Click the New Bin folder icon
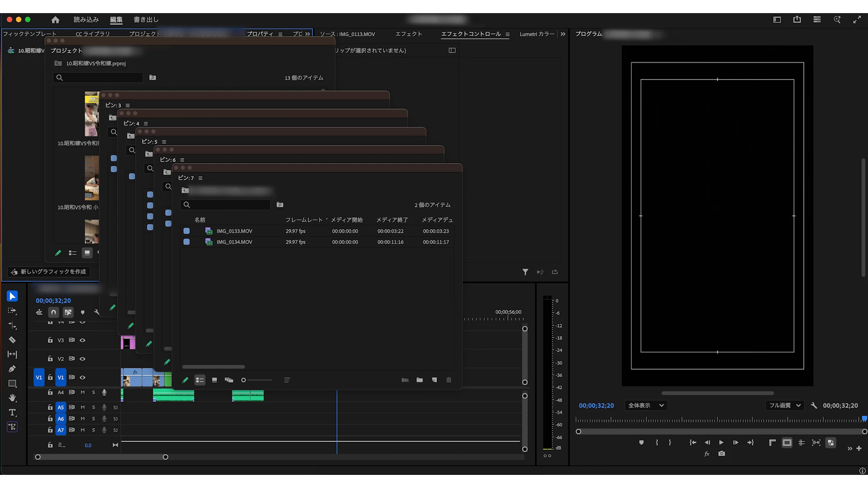The height and width of the screenshot is (488, 868). point(420,380)
